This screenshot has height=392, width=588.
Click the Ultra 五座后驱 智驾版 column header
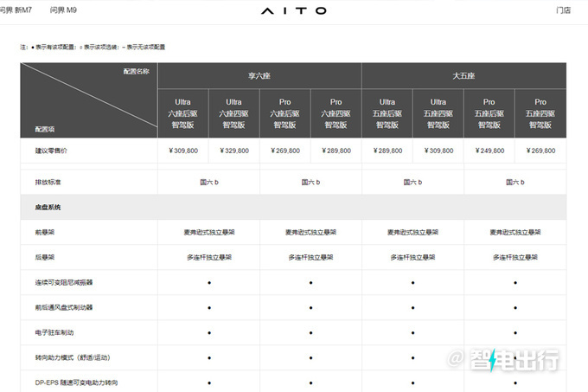click(387, 113)
